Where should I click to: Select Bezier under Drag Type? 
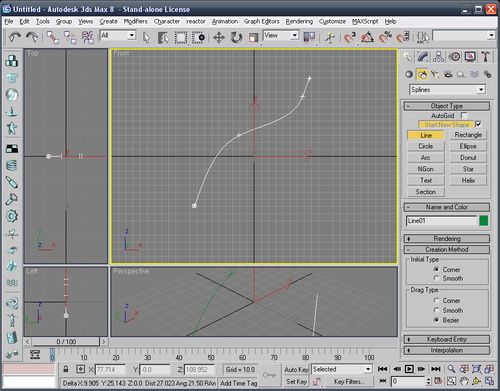coord(436,320)
